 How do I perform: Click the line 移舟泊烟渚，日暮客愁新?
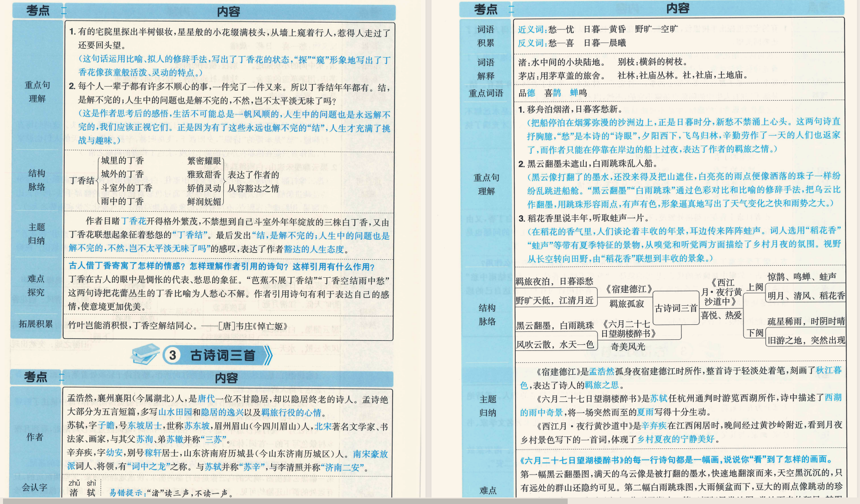coord(576,109)
